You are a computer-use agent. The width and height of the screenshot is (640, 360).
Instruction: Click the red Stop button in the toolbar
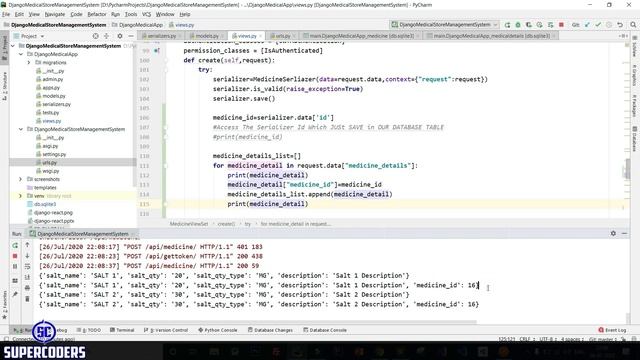[561, 25]
